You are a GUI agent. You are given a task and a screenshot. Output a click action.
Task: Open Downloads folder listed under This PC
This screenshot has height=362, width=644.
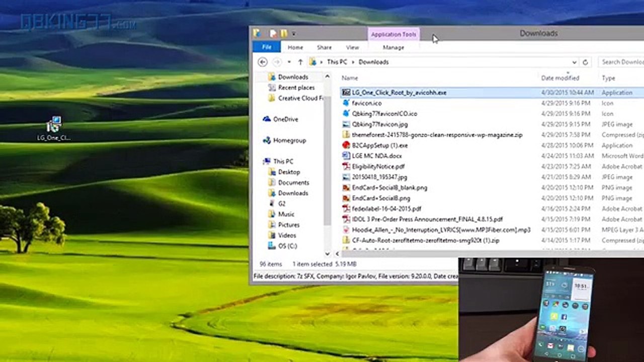pyautogui.click(x=288, y=193)
